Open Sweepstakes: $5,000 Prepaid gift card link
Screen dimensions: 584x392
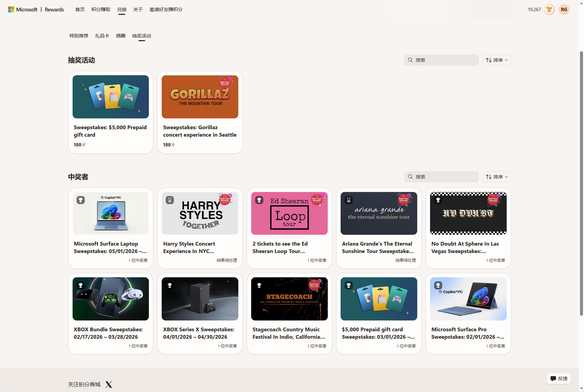(x=110, y=131)
